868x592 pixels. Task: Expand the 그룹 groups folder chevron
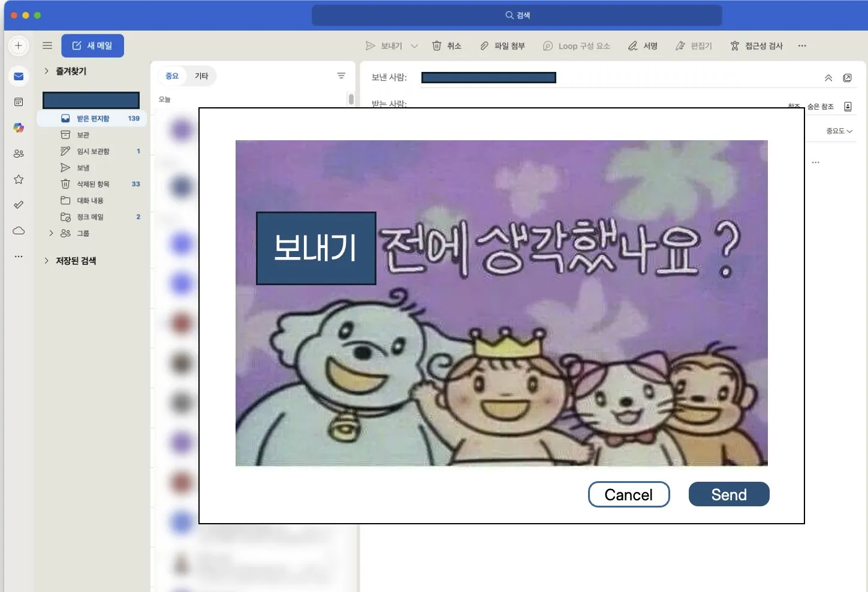(51, 233)
